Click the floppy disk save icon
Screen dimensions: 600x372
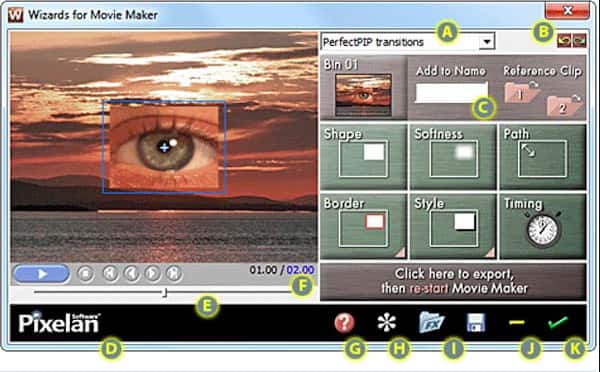[x=476, y=323]
